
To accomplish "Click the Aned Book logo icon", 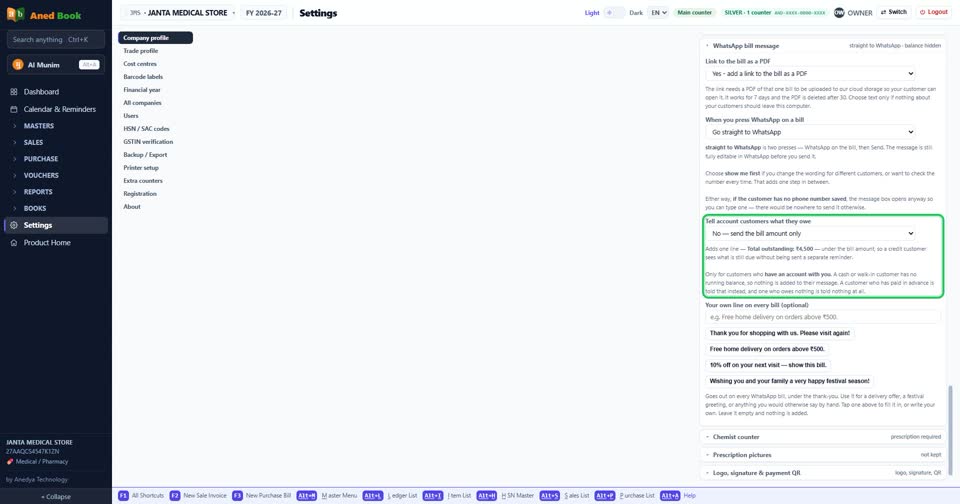I will pos(15,14).
